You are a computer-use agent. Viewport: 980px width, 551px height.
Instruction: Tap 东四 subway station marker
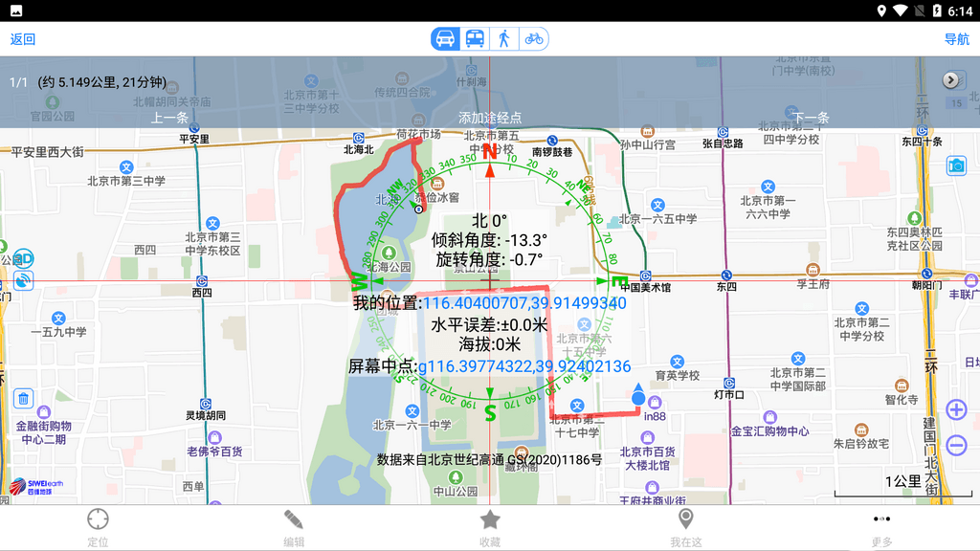pos(725,275)
